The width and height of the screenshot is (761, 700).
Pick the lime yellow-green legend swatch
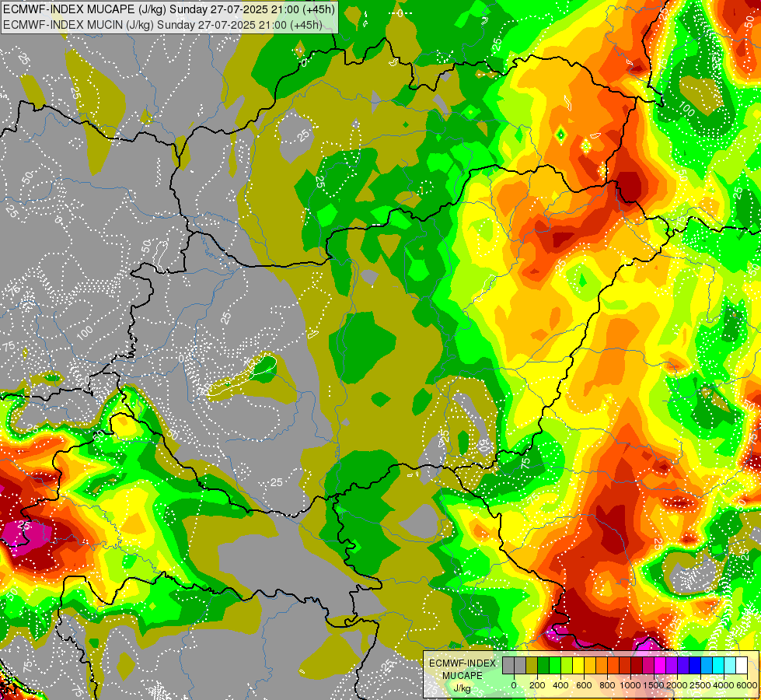point(567,665)
